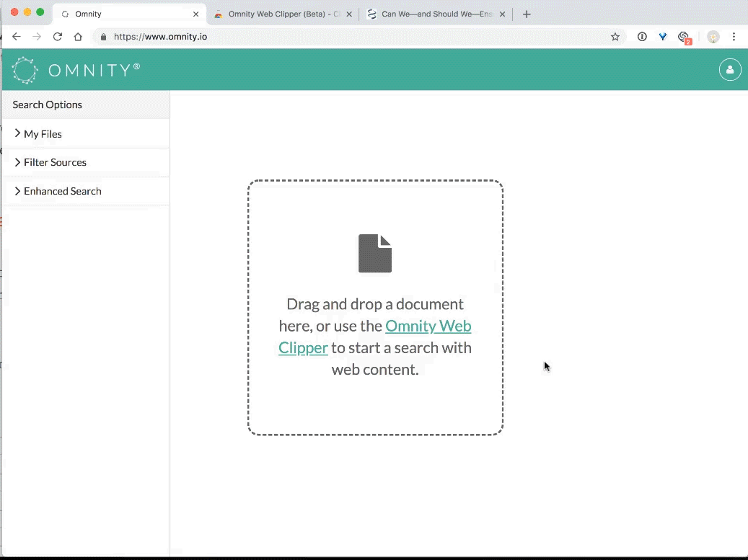The height and width of the screenshot is (560, 748).
Task: Reload the page with the refresh icon
Action: [57, 37]
